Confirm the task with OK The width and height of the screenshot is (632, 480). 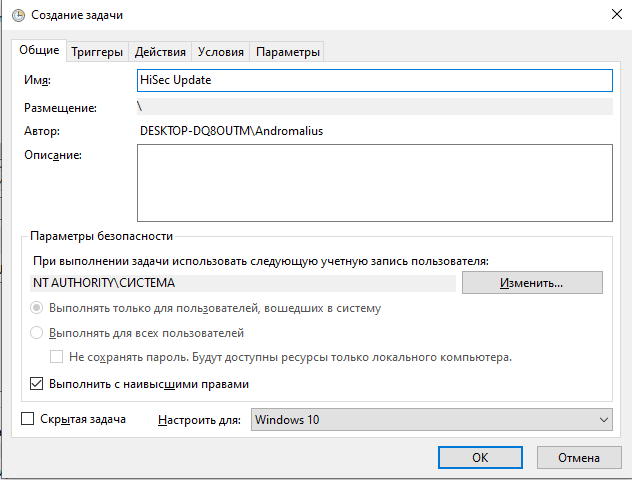point(480,457)
